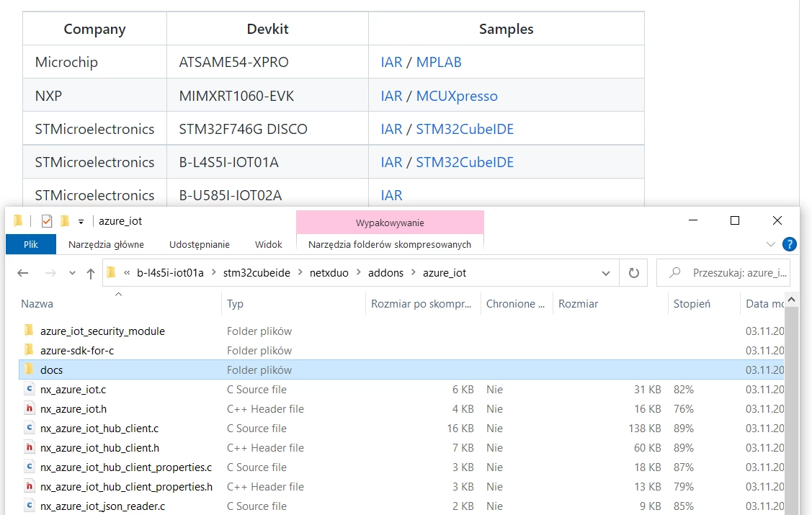Screen dimensions: 812x515
Task: Go up one folder level
Action: click(x=91, y=273)
